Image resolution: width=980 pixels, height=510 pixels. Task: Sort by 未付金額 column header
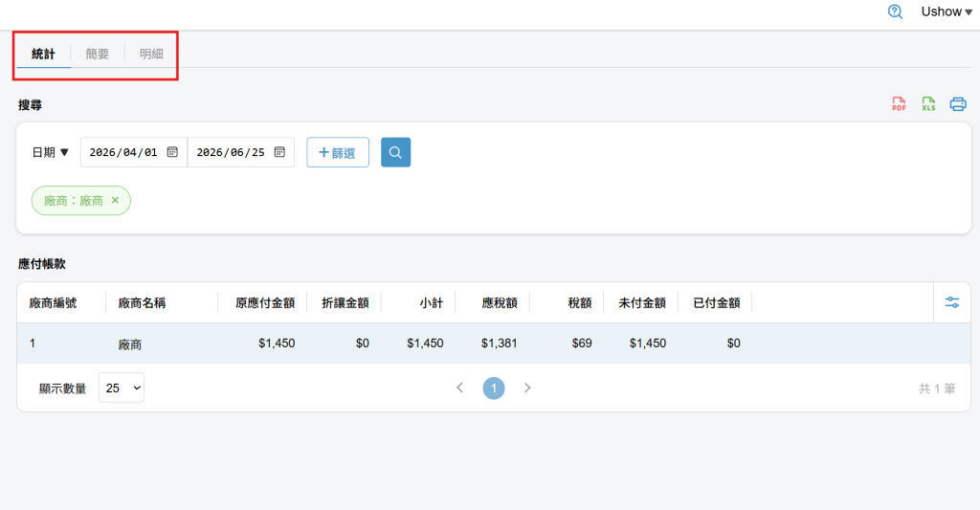(x=642, y=303)
